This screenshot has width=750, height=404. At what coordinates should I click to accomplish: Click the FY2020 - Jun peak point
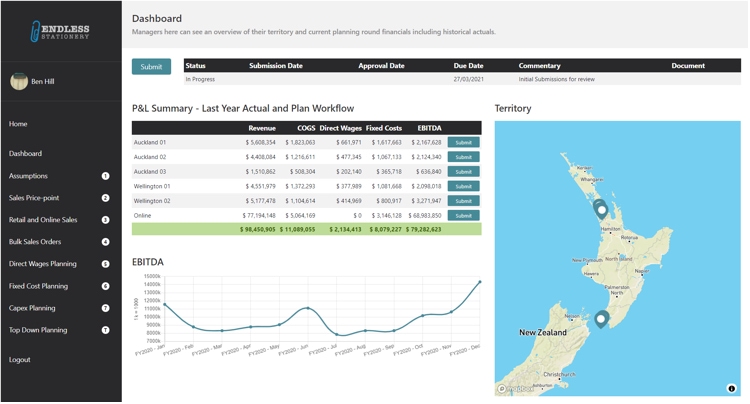[308, 308]
